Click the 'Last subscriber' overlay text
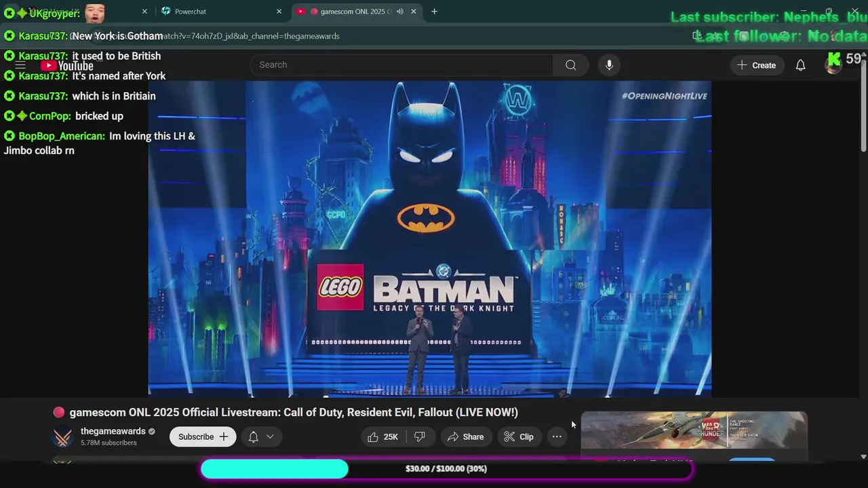Image resolution: width=868 pixels, height=488 pixels. pyautogui.click(x=769, y=17)
